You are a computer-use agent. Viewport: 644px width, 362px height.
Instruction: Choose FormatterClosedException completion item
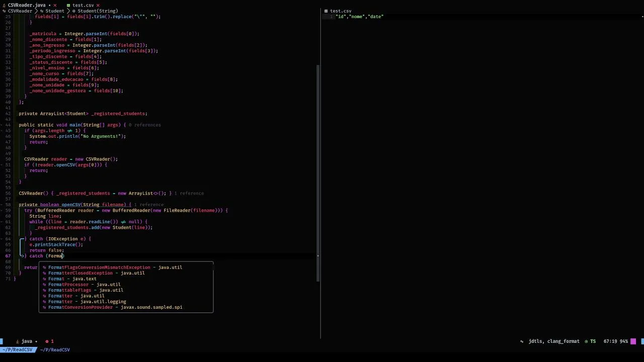point(126,273)
